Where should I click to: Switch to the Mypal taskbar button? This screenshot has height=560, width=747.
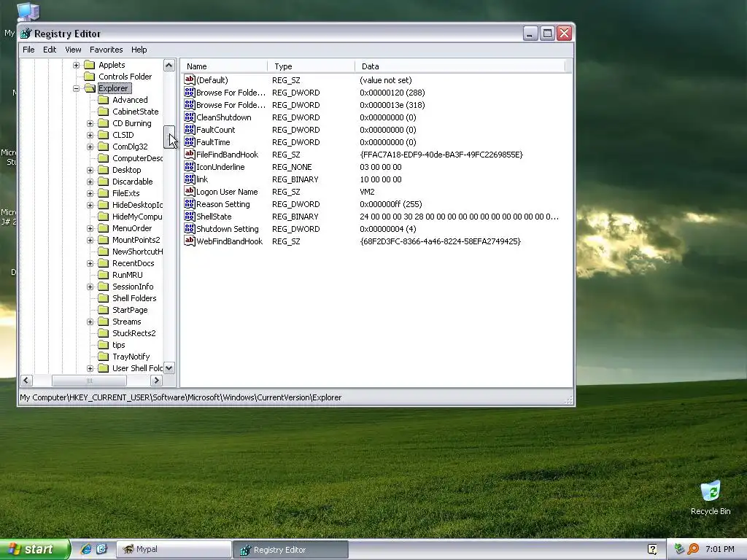pos(174,549)
